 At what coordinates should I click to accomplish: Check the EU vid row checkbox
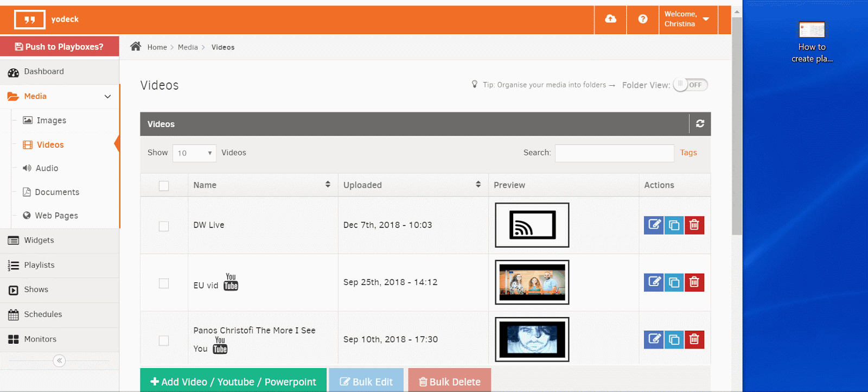tap(164, 283)
